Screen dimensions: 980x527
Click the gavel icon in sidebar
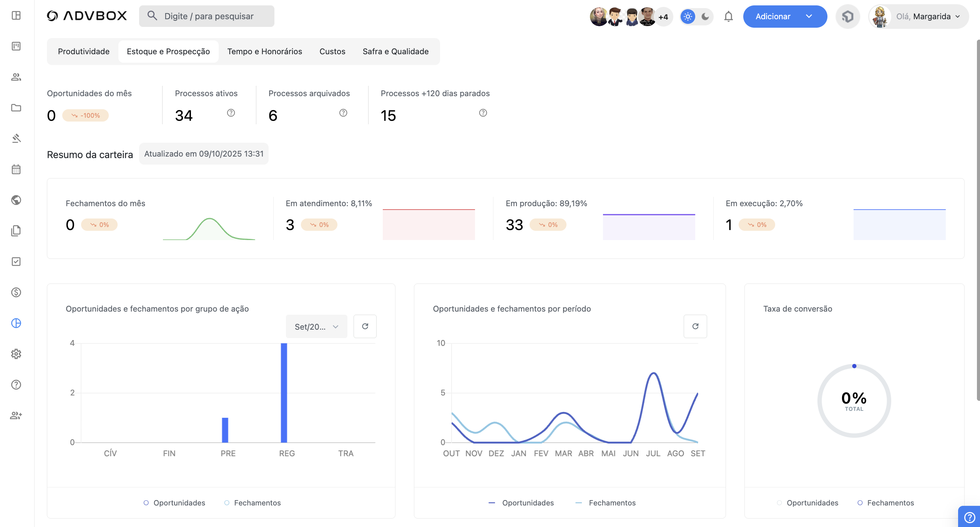pos(16,138)
